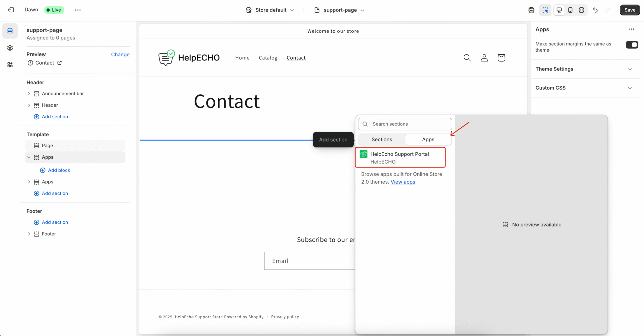Open the app embeds sidebar icon

(10, 65)
